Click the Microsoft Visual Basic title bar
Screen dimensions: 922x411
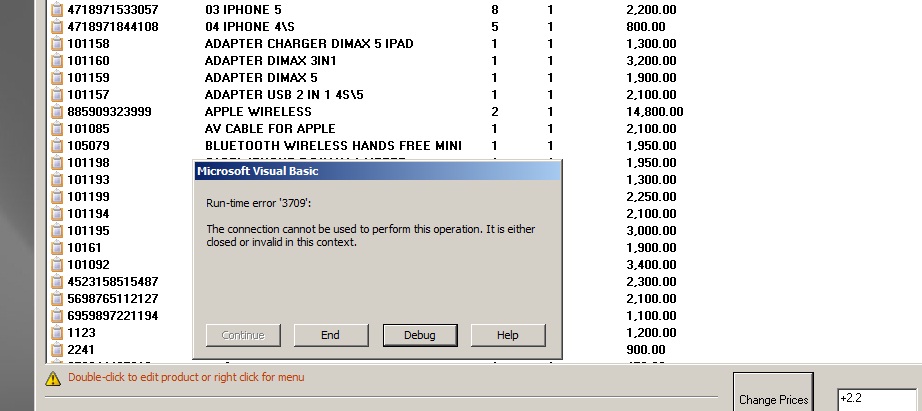[x=378, y=171]
